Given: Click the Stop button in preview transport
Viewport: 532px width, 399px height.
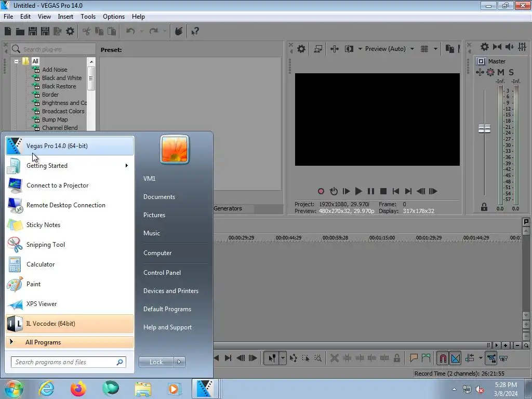Looking at the screenshot, I should click(383, 191).
